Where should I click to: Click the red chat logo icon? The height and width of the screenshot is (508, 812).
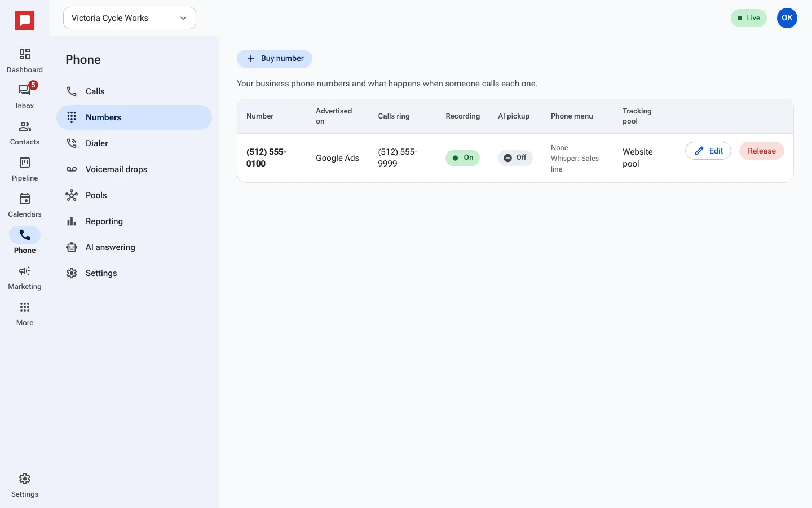coord(25,21)
